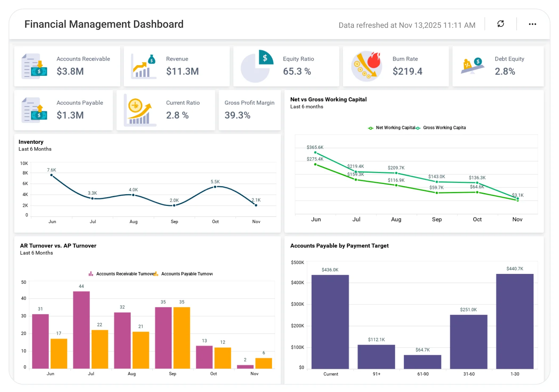559x392 pixels.
Task: Click the Jul 44 receivable turnover bar
Action: 81,330
